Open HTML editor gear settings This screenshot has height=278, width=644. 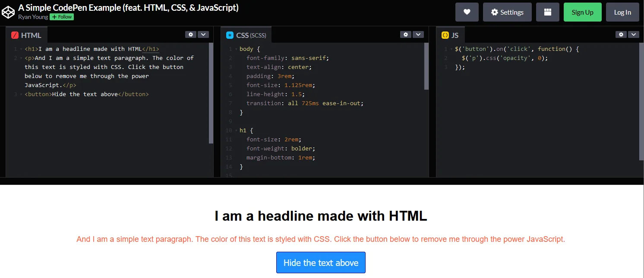[190, 34]
